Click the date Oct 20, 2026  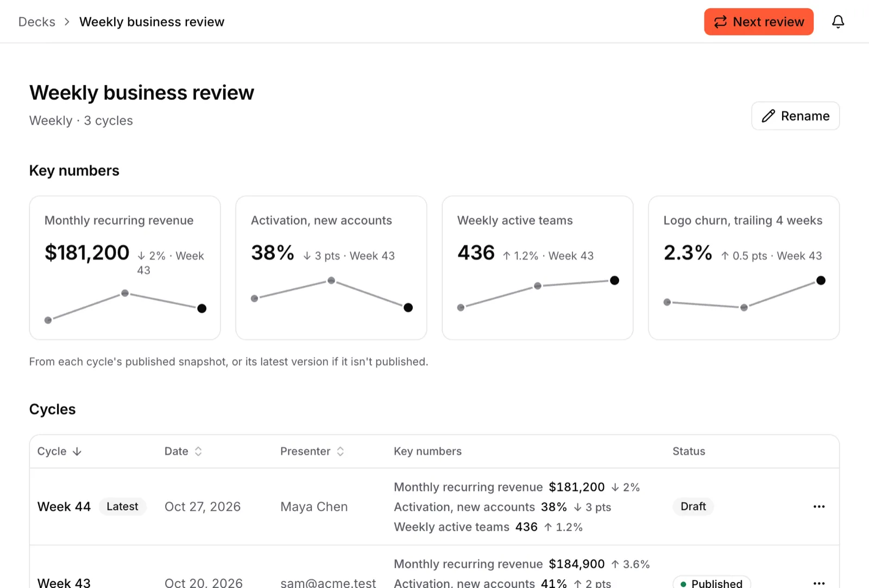pyautogui.click(x=204, y=583)
